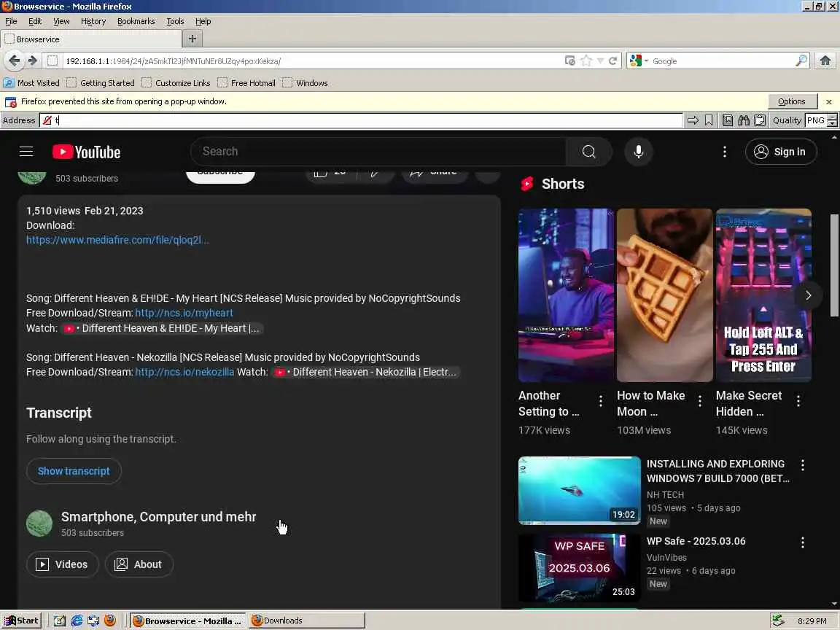The height and width of the screenshot is (630, 840).
Task: Select the Browservice tab
Action: pos(92,39)
